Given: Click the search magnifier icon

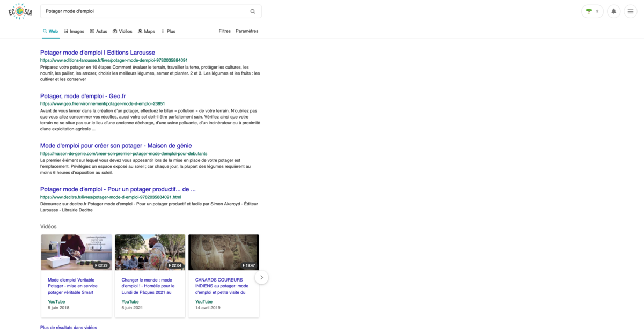Looking at the screenshot, I should click(x=253, y=11).
